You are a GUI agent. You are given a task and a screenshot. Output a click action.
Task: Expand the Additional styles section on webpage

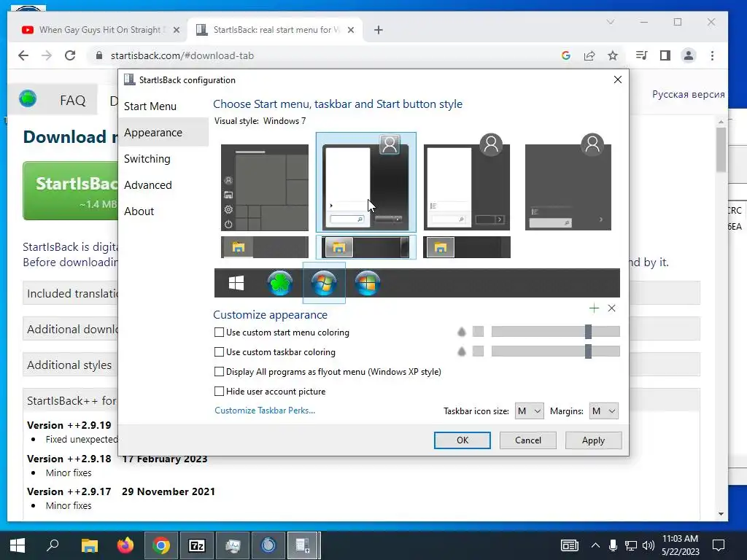tap(71, 365)
